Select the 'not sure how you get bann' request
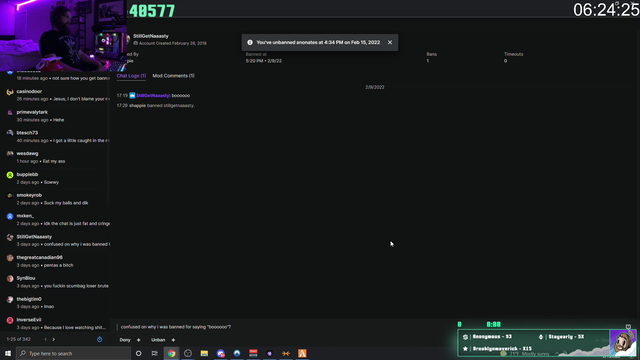Image resolution: width=640 pixels, height=360 pixels. pyautogui.click(x=55, y=76)
